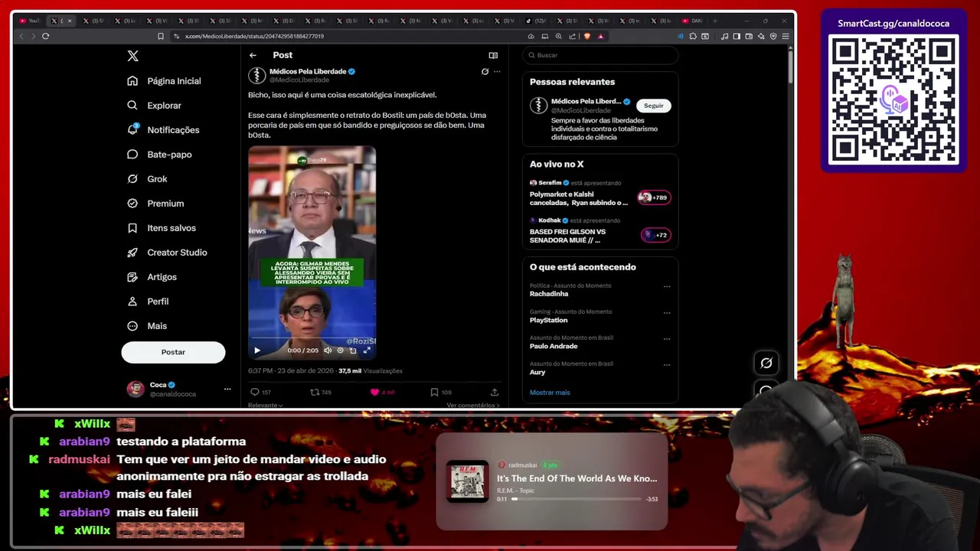Viewport: 980px width, 551px height.
Task: Click the +789 listeners badge
Action: (654, 197)
